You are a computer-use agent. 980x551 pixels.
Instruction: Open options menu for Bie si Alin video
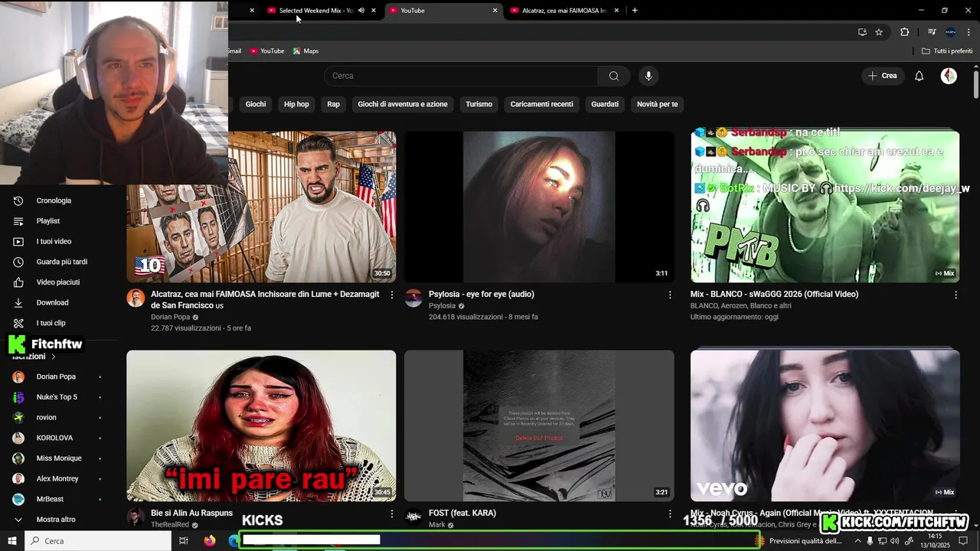pos(392,514)
